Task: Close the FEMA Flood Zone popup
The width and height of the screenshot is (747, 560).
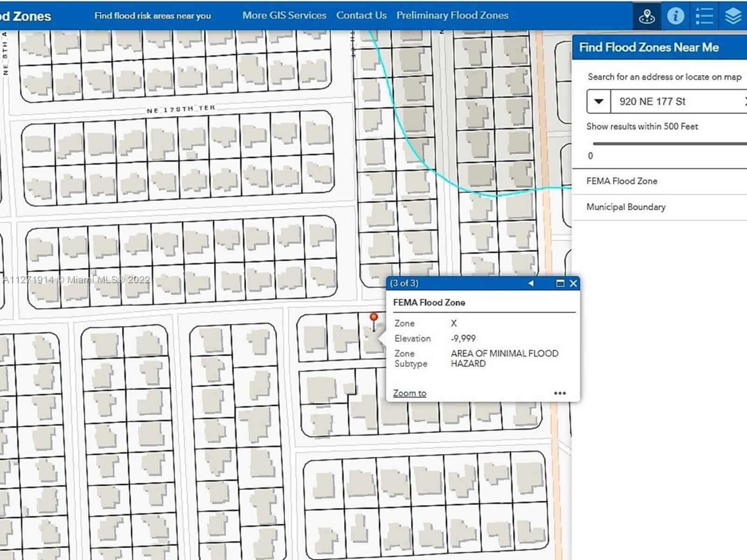Action: point(573,283)
